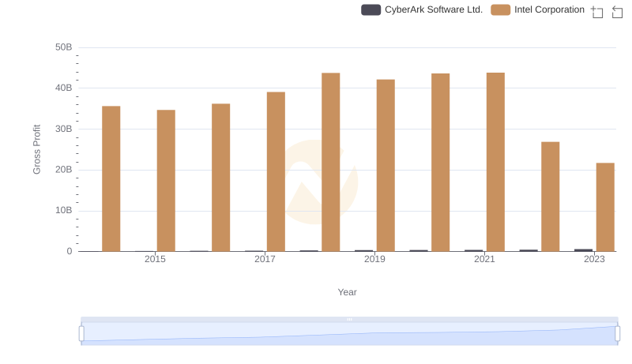Click the 50B y-axis label
The height and width of the screenshot is (364, 632).
64,47
